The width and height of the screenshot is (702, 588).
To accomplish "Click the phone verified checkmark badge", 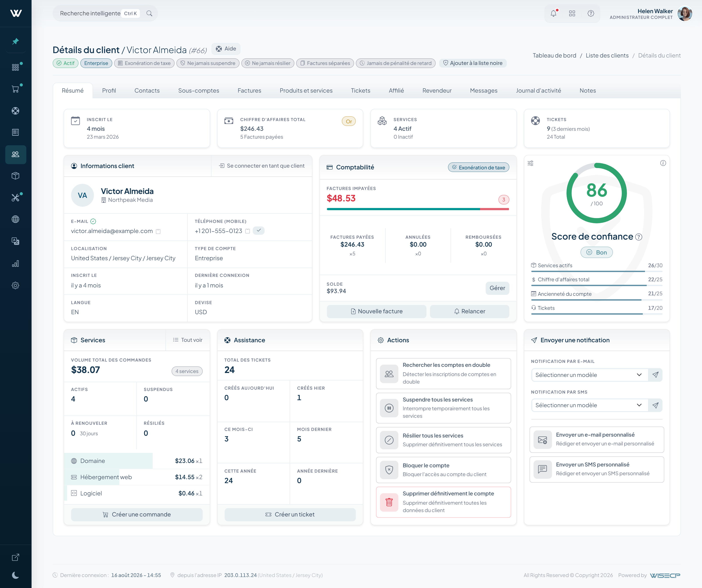I will [259, 231].
